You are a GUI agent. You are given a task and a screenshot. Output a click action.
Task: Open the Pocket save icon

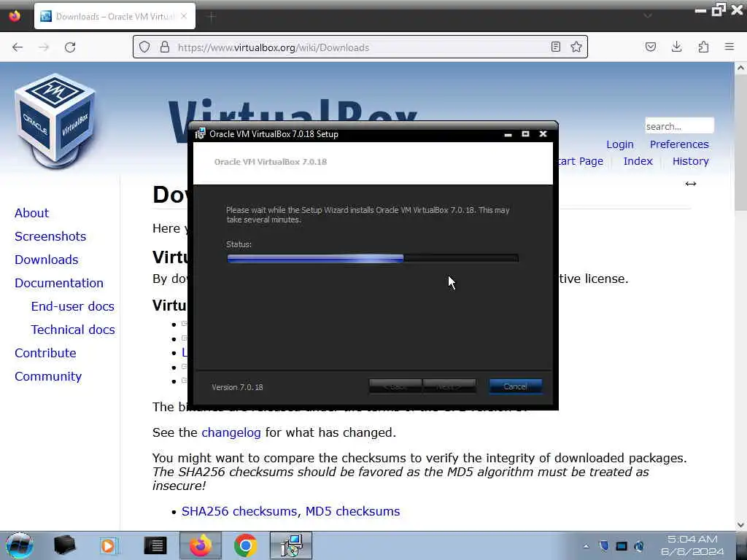coord(650,47)
